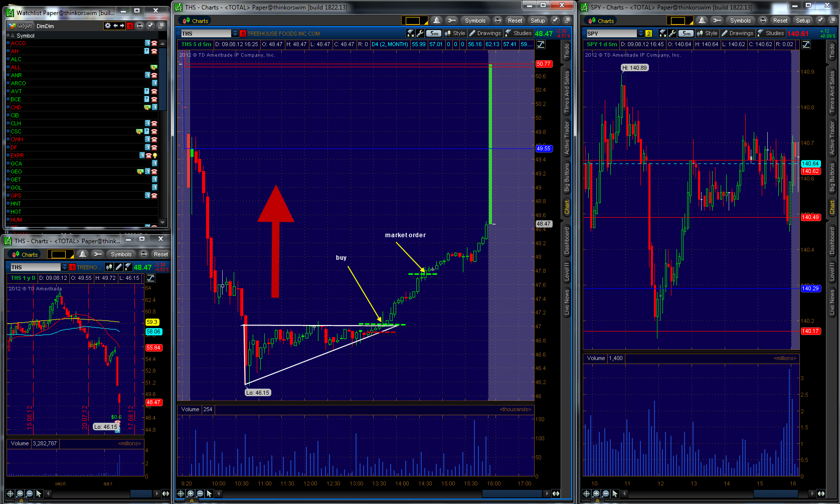The width and height of the screenshot is (840, 504).
Task: Click Symbols button in small THS window
Action: 121,254
